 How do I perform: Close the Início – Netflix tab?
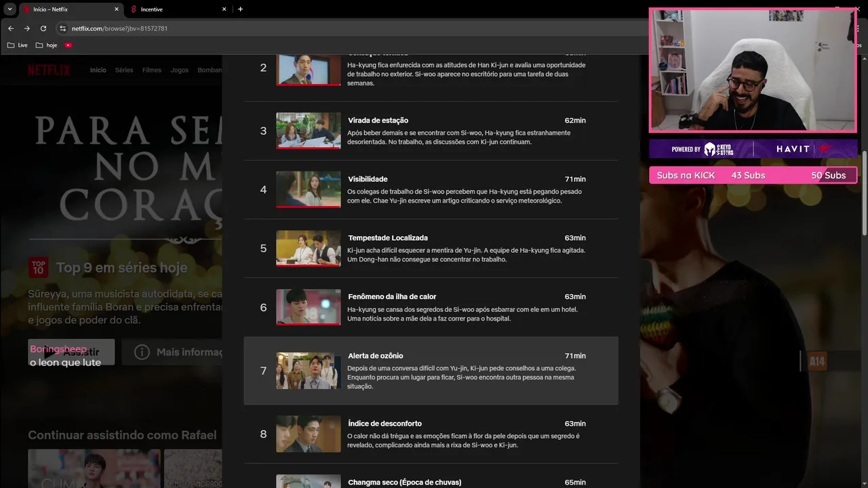point(117,9)
